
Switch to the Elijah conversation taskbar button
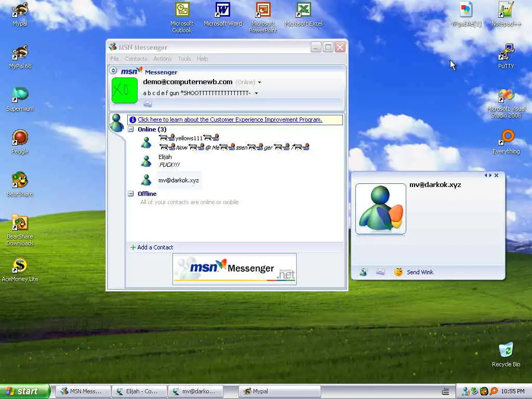tap(139, 392)
